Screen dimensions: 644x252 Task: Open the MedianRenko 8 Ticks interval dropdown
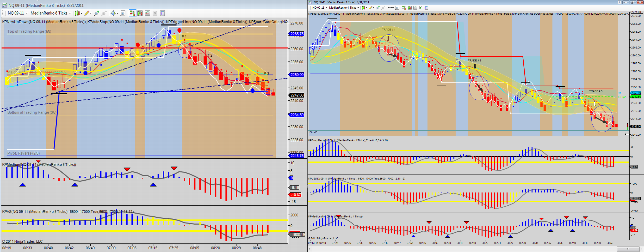(50, 13)
